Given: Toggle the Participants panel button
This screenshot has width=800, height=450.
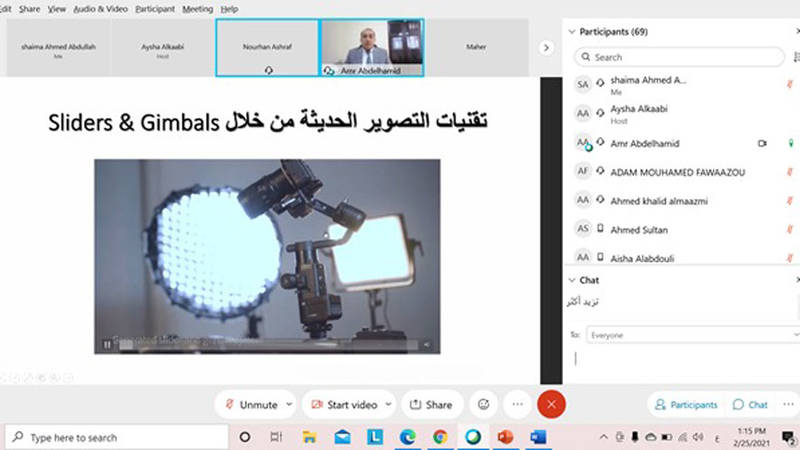Looking at the screenshot, I should [x=685, y=405].
